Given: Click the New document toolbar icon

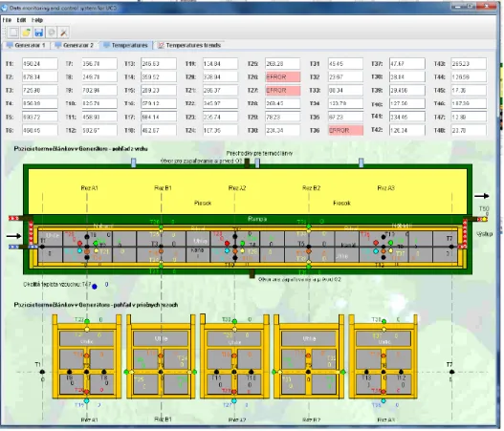Looking at the screenshot, I should pos(13,32).
